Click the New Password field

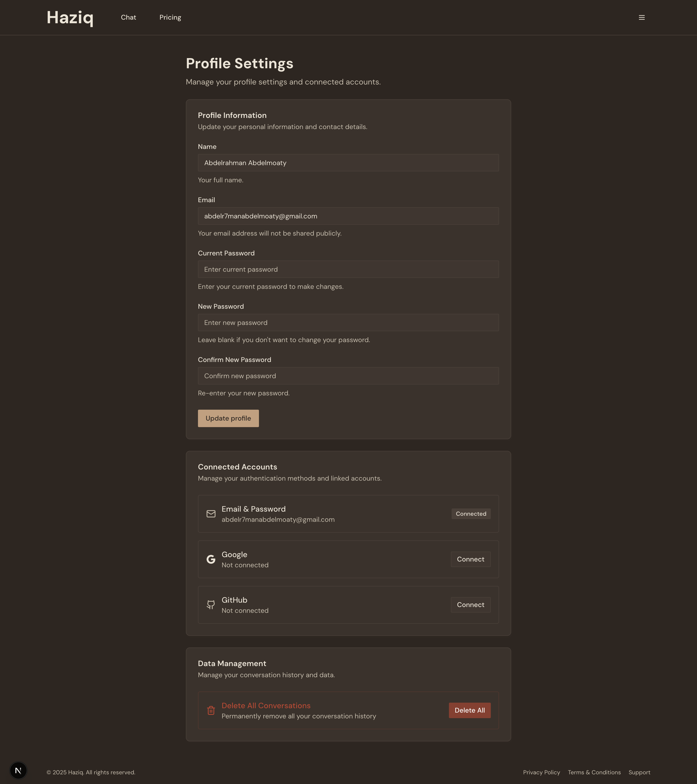pyautogui.click(x=348, y=323)
